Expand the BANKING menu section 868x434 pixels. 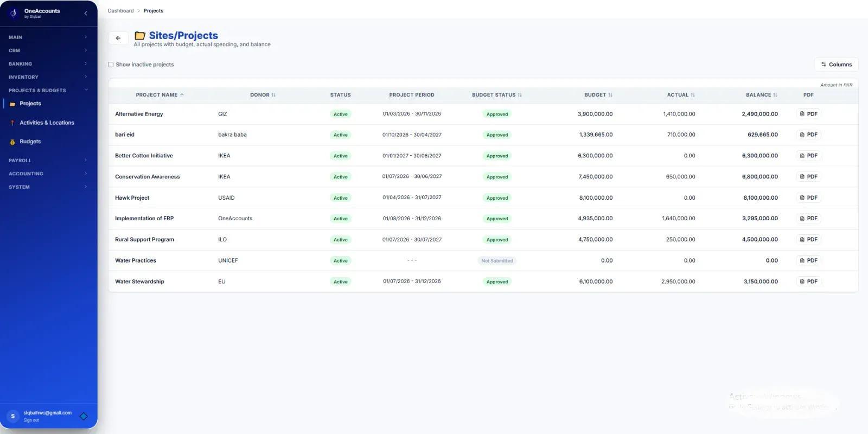click(x=48, y=64)
